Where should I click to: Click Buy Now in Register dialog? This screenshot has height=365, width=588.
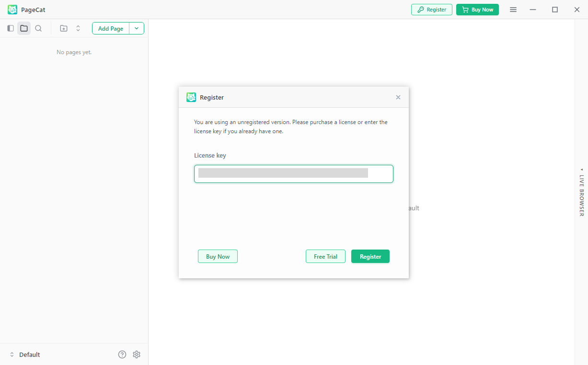pyautogui.click(x=218, y=257)
